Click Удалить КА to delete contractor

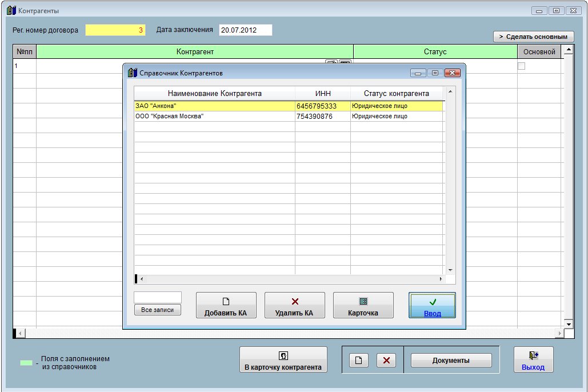point(294,306)
